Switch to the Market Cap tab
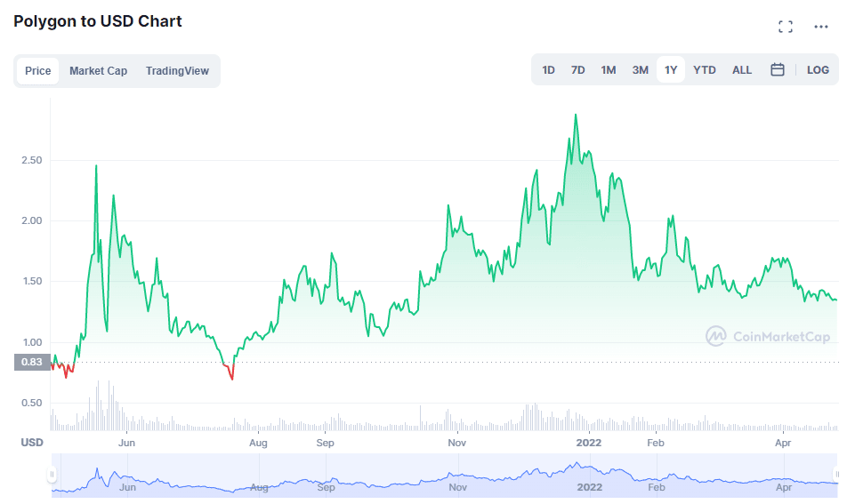Screen dimensions: 847x504 pos(98,71)
